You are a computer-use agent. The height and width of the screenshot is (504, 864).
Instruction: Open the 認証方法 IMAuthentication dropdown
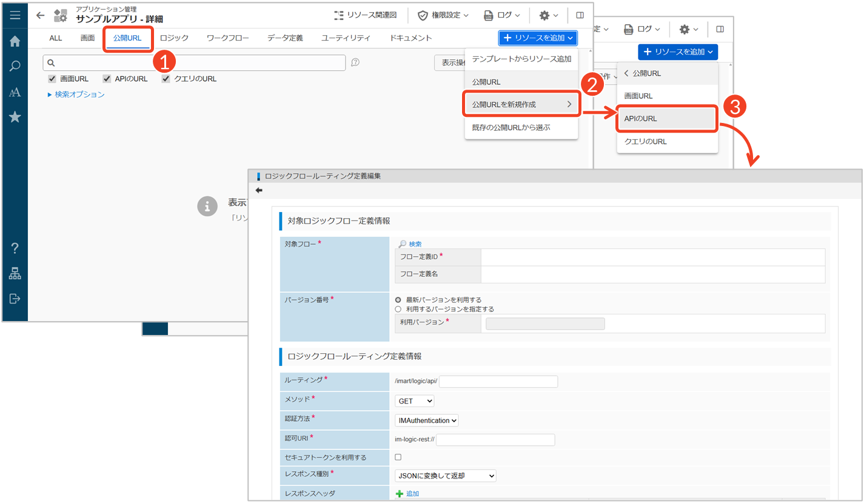tap(426, 420)
